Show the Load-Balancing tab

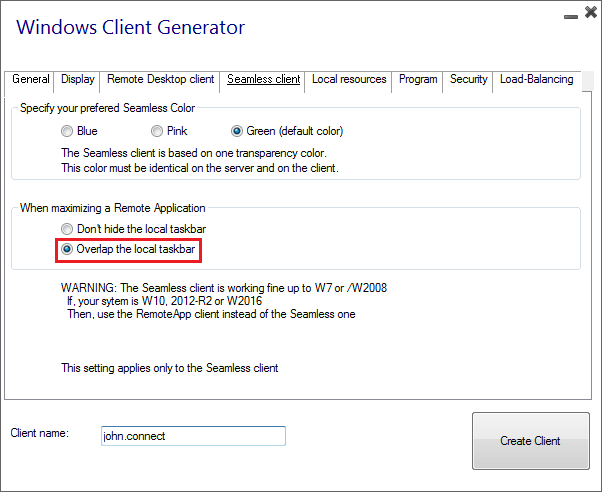(x=536, y=79)
